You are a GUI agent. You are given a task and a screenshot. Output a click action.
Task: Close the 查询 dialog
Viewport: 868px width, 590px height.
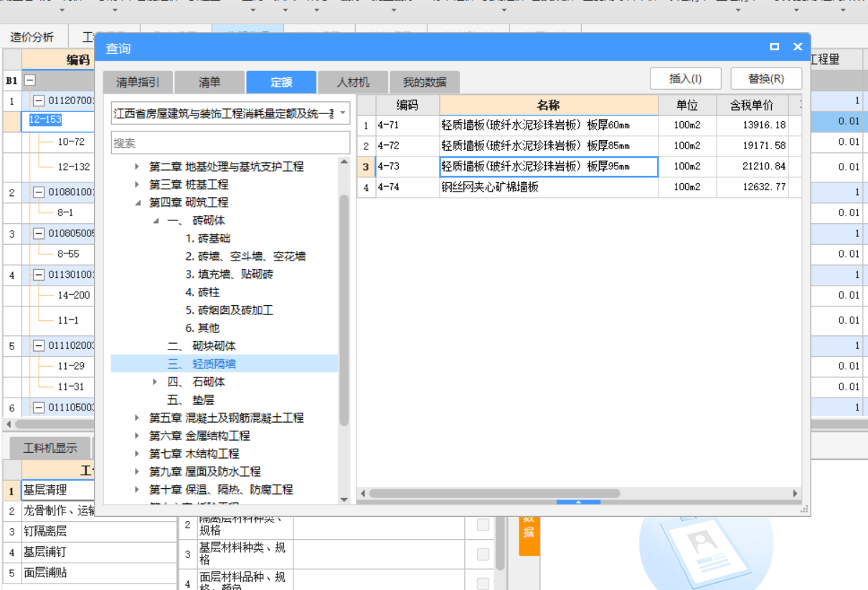point(797,47)
